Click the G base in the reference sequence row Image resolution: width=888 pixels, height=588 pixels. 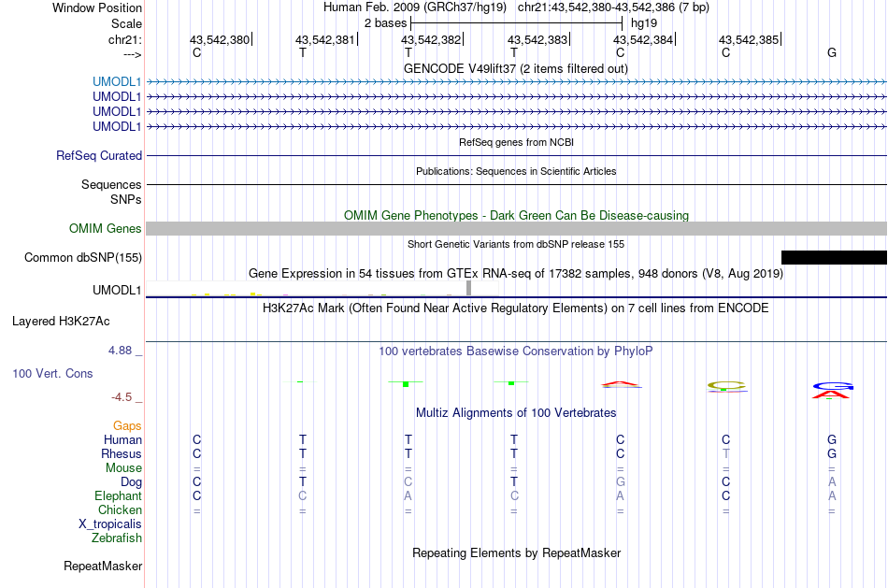[831, 52]
